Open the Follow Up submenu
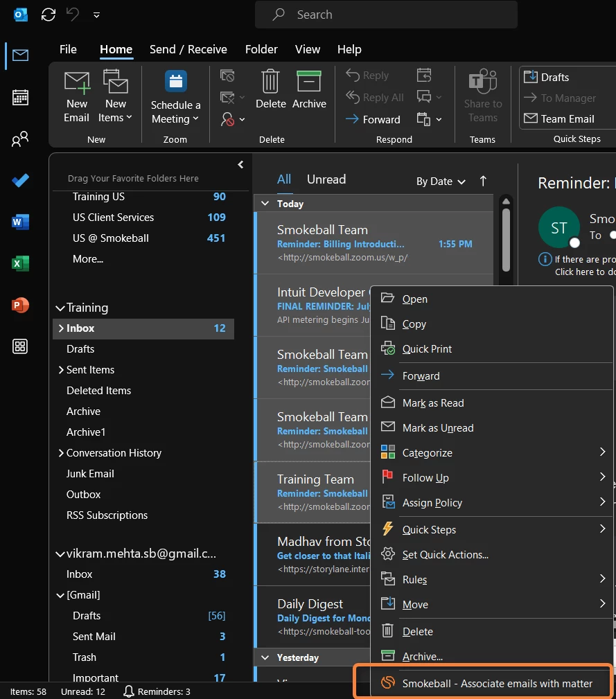The height and width of the screenshot is (699, 616). point(492,477)
